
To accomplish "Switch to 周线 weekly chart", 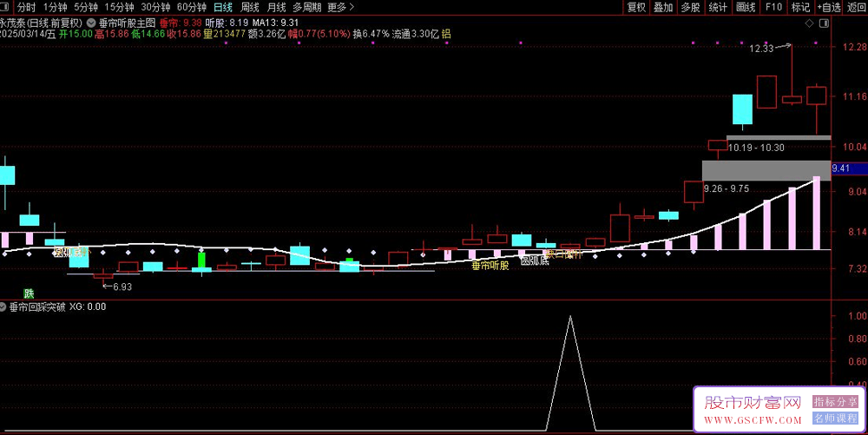I will click(250, 7).
